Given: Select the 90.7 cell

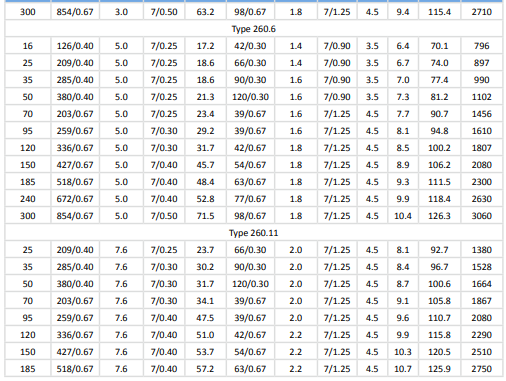Looking at the screenshot, I should pyautogui.click(x=439, y=114).
